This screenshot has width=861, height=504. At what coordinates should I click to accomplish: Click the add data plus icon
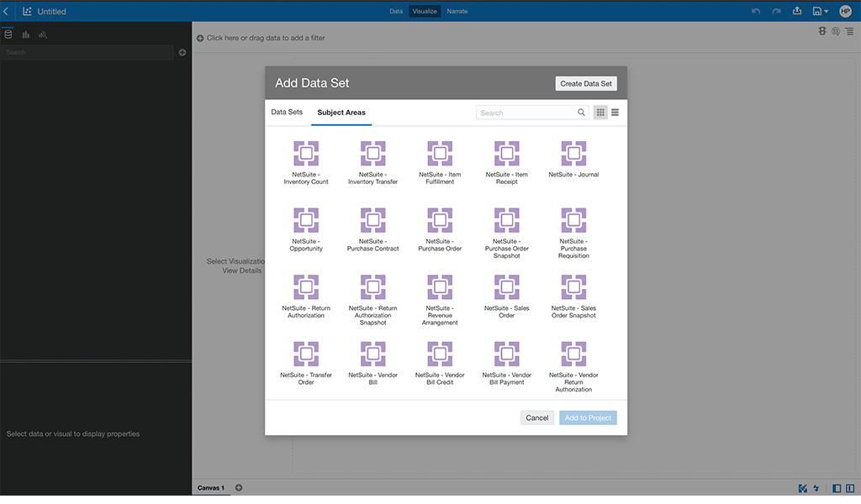[182, 53]
